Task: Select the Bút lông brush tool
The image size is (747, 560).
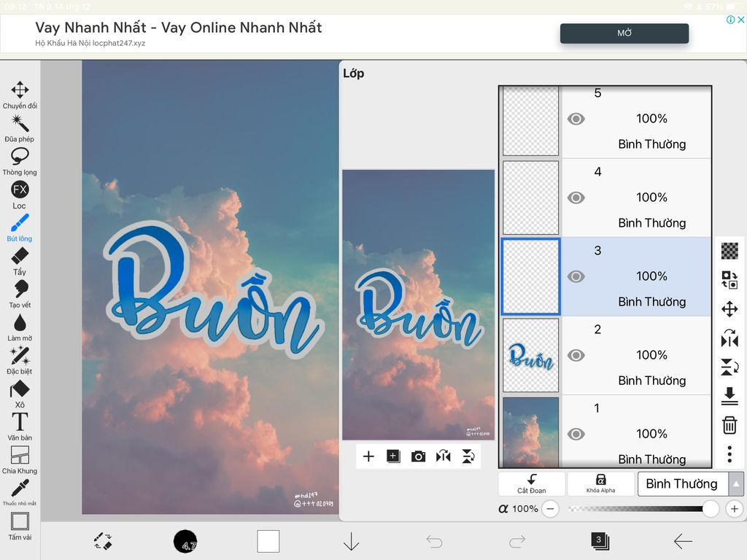Action: [x=20, y=228]
